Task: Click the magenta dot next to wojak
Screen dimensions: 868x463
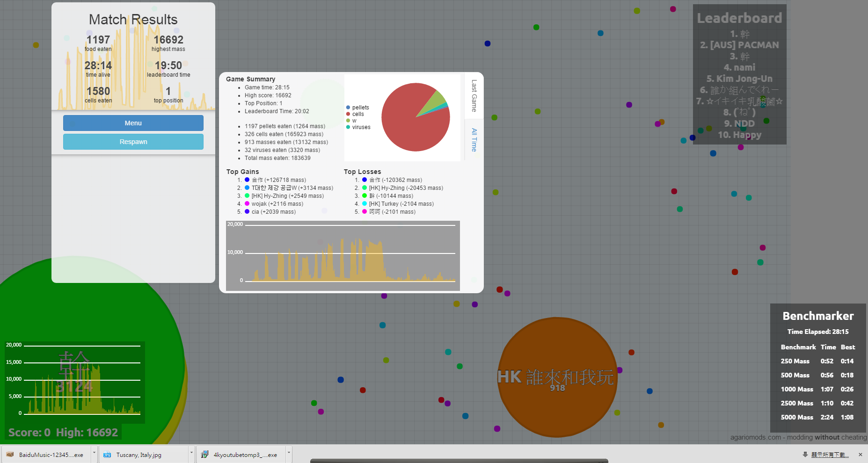Action: [247, 203]
